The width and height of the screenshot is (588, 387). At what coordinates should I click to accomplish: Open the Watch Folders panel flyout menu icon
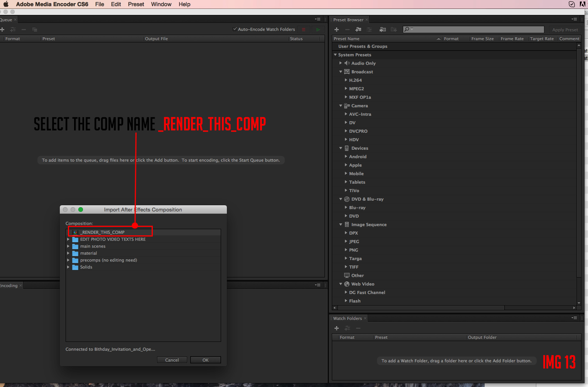[574, 318]
